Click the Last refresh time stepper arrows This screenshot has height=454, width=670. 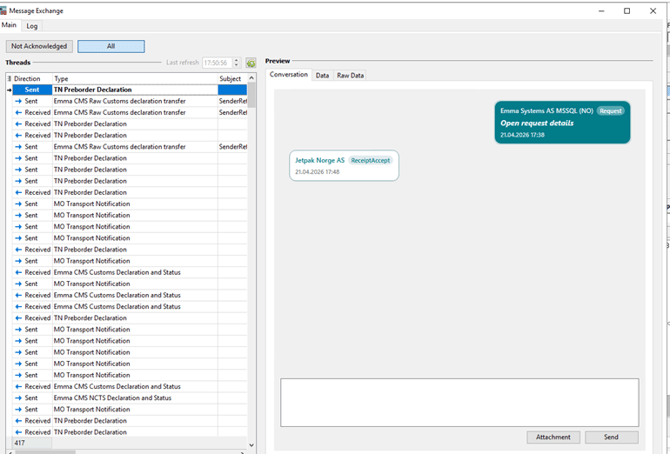click(x=237, y=62)
